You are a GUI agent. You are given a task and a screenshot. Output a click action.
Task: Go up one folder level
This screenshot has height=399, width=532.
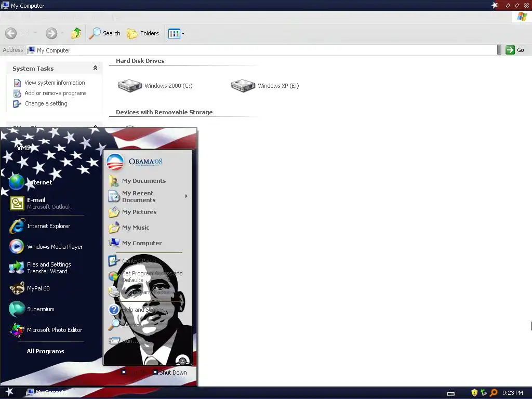click(x=76, y=33)
